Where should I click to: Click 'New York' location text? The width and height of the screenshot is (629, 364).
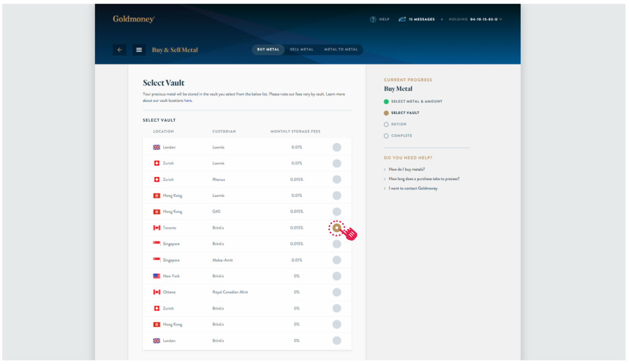pyautogui.click(x=171, y=276)
